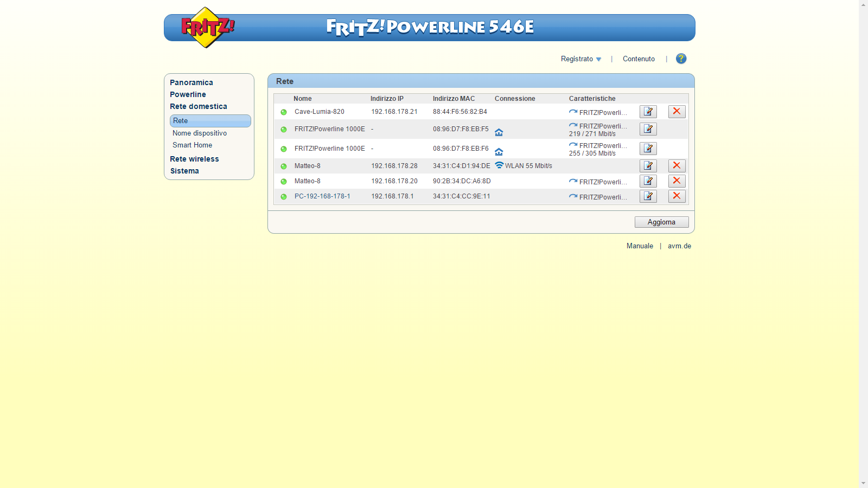Remove the PC-192-168-178-1 device entry

(676, 196)
